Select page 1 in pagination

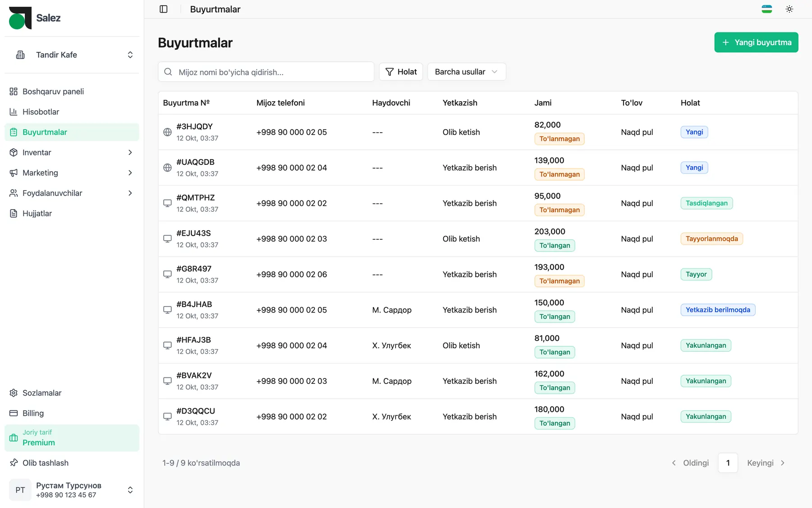(728, 463)
